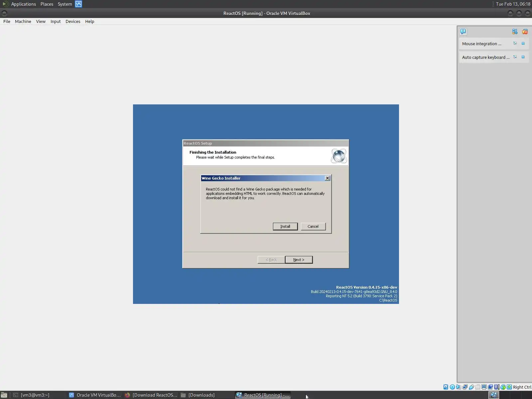Screen dimensions: 532x399
Task: Click the CPU virtualization status icon
Action: pyautogui.click(x=496, y=387)
